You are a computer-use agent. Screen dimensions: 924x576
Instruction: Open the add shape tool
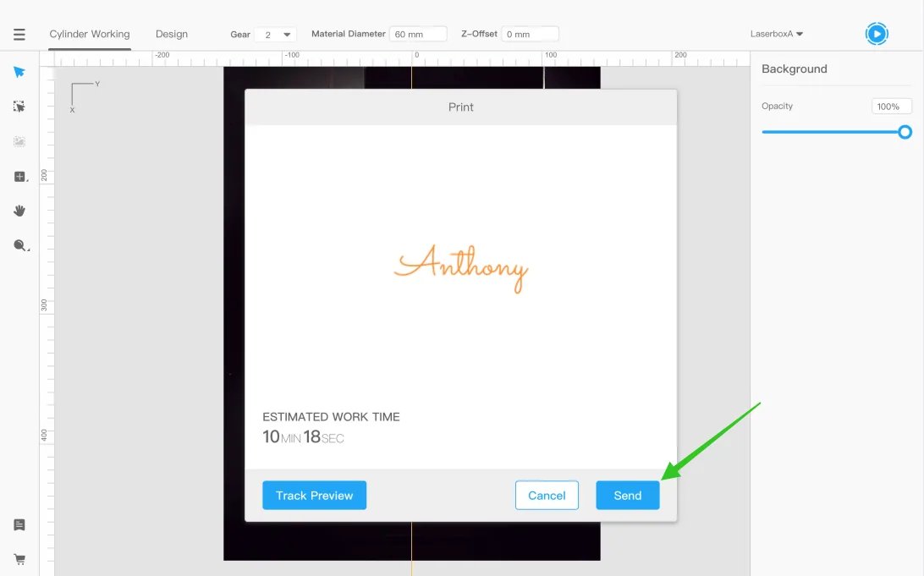[x=20, y=177]
